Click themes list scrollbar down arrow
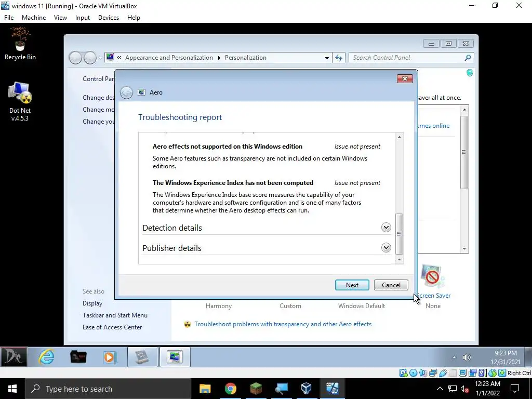532x399 pixels. pos(464,249)
